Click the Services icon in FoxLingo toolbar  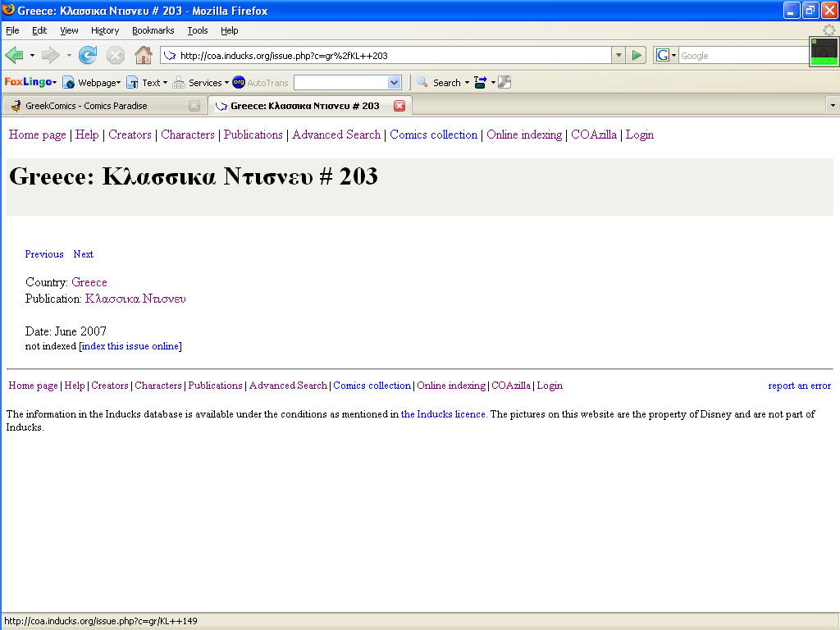coord(179,83)
